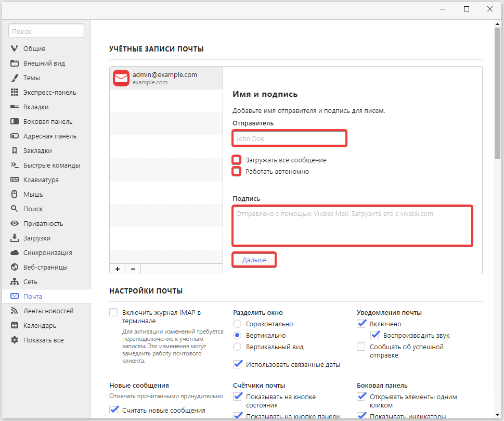Enable the 'Загружать всё сообщение' checkbox
Image resolution: width=504 pixels, height=421 pixels.
point(237,160)
